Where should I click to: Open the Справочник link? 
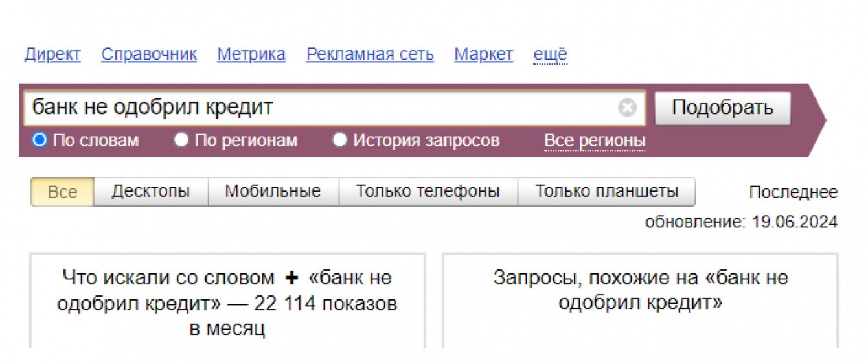tap(149, 54)
